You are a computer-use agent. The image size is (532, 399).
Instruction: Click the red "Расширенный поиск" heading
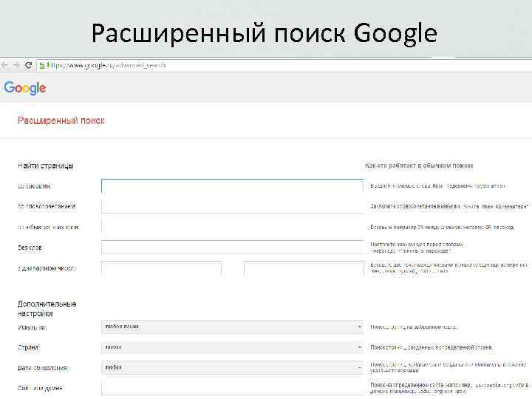click(61, 120)
